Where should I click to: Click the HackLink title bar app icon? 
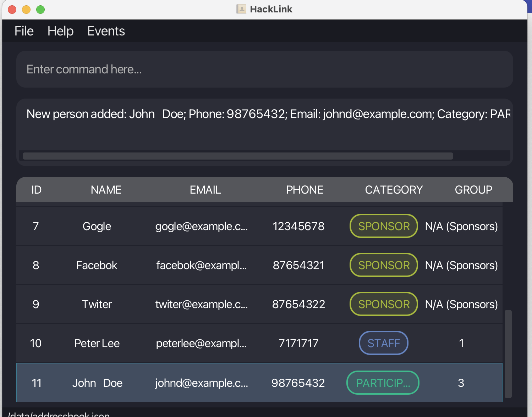[x=241, y=9]
